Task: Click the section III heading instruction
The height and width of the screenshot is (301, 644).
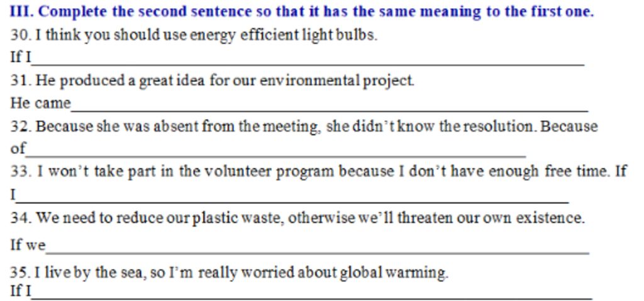Action: 302,11
